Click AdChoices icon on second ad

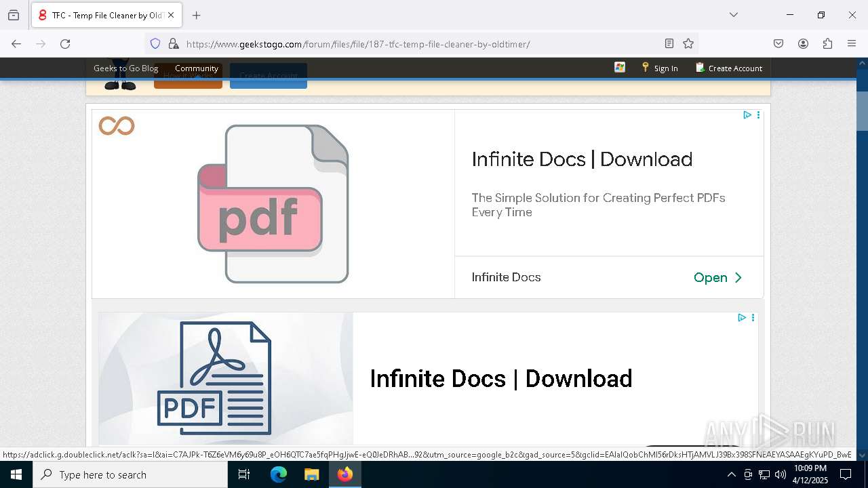tap(742, 317)
